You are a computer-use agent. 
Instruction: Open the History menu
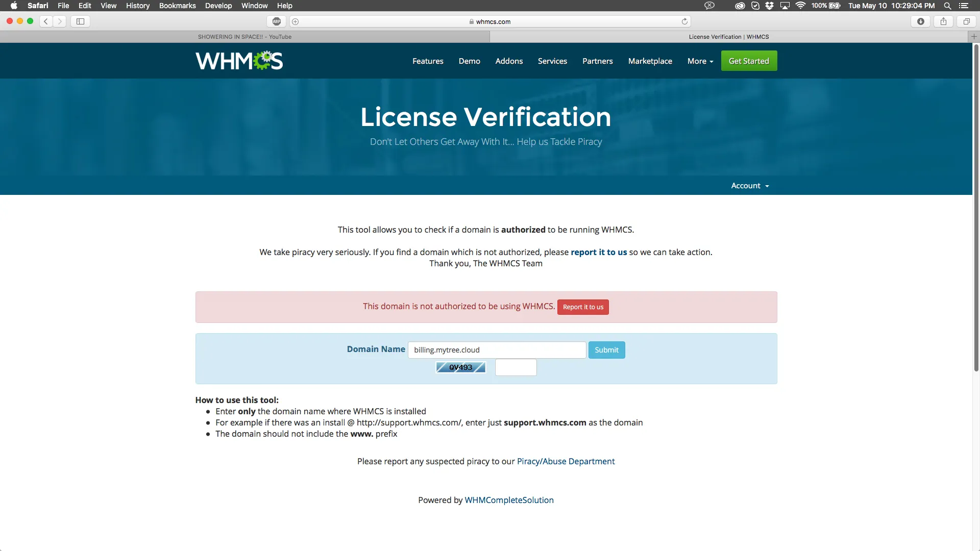138,6
